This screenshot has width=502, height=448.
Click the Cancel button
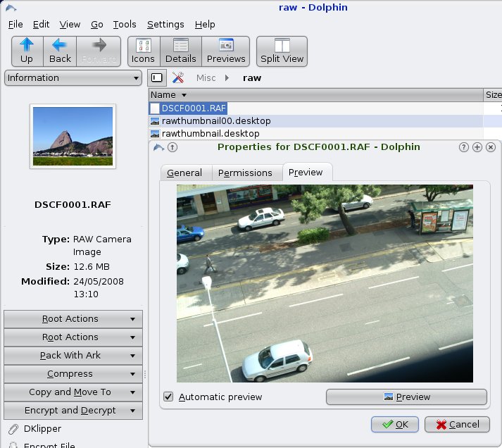458,424
